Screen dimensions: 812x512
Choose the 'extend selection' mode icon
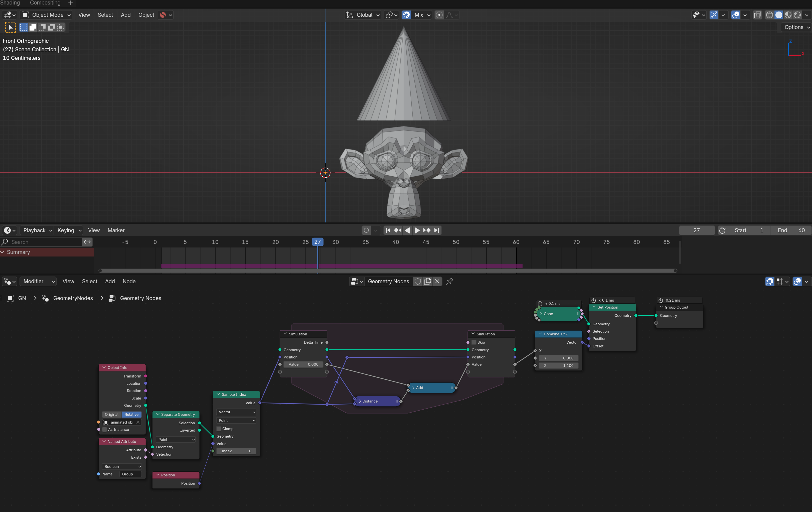(33, 27)
